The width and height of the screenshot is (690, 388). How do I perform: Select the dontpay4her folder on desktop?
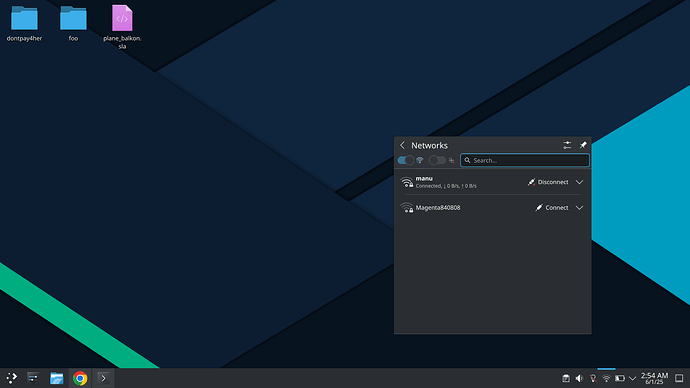pos(24,23)
